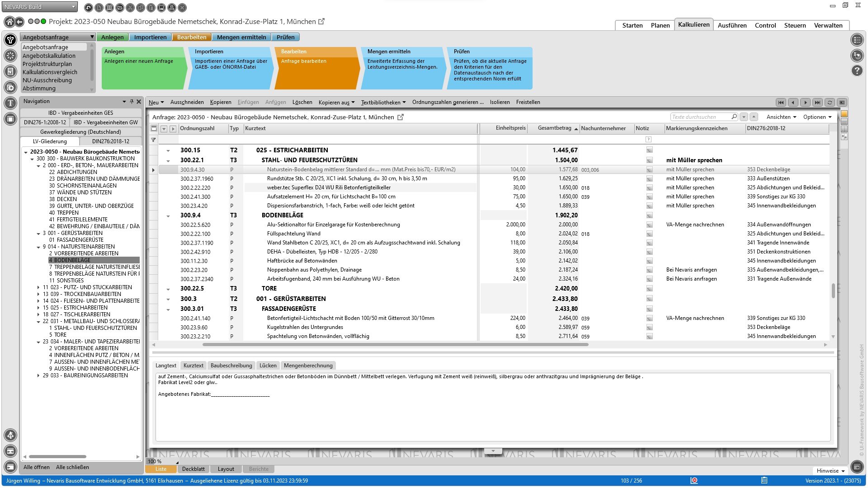Click the new document icon in top toolbar
The width and height of the screenshot is (868, 488).
tap(99, 8)
